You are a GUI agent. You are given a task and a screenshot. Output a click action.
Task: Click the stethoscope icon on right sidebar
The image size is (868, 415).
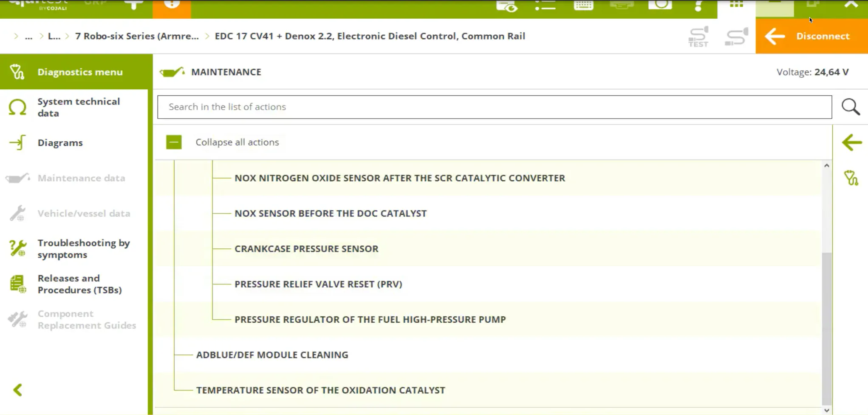click(851, 178)
